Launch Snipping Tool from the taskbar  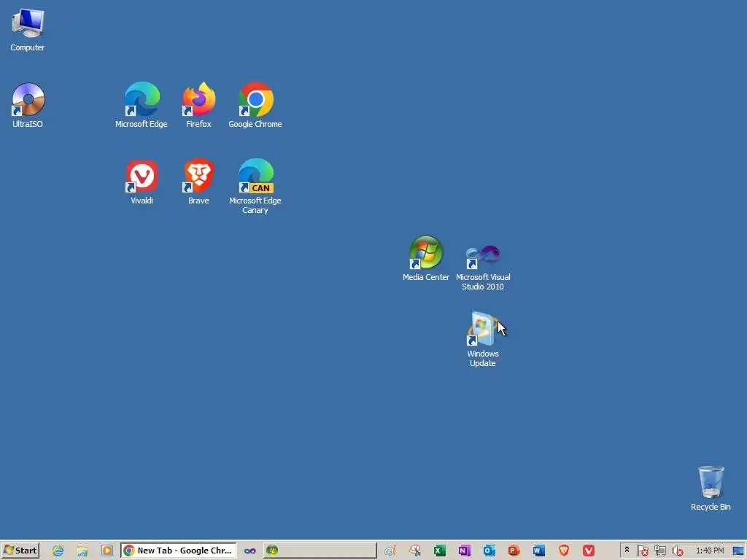point(415,551)
